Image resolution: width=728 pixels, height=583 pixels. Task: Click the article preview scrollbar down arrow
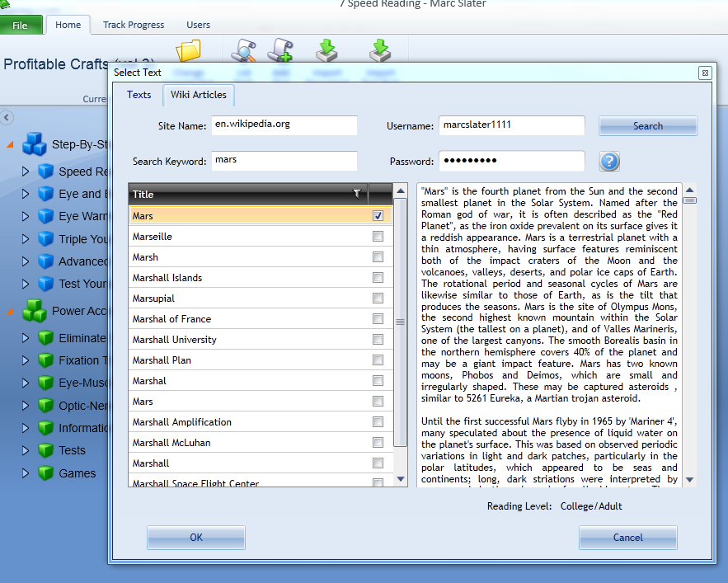point(689,480)
